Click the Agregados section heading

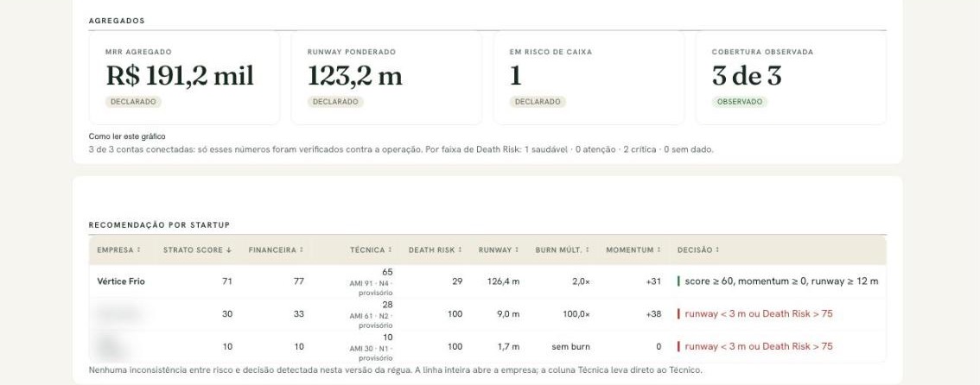click(117, 21)
